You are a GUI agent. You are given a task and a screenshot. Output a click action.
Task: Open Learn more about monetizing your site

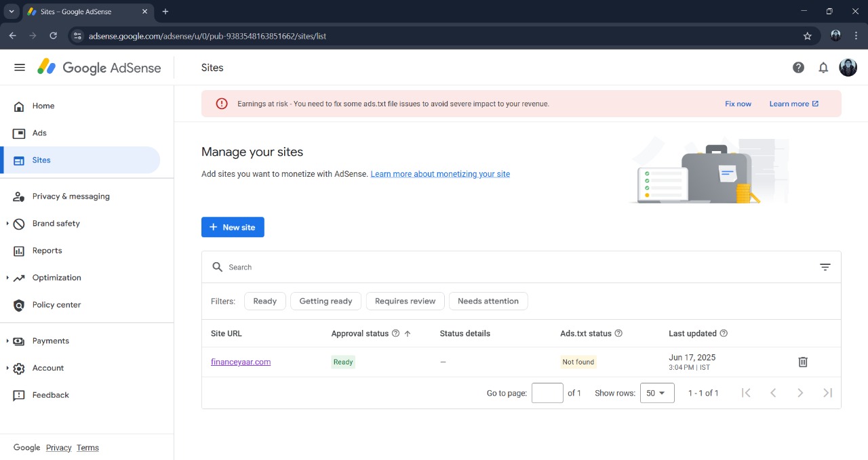click(440, 174)
